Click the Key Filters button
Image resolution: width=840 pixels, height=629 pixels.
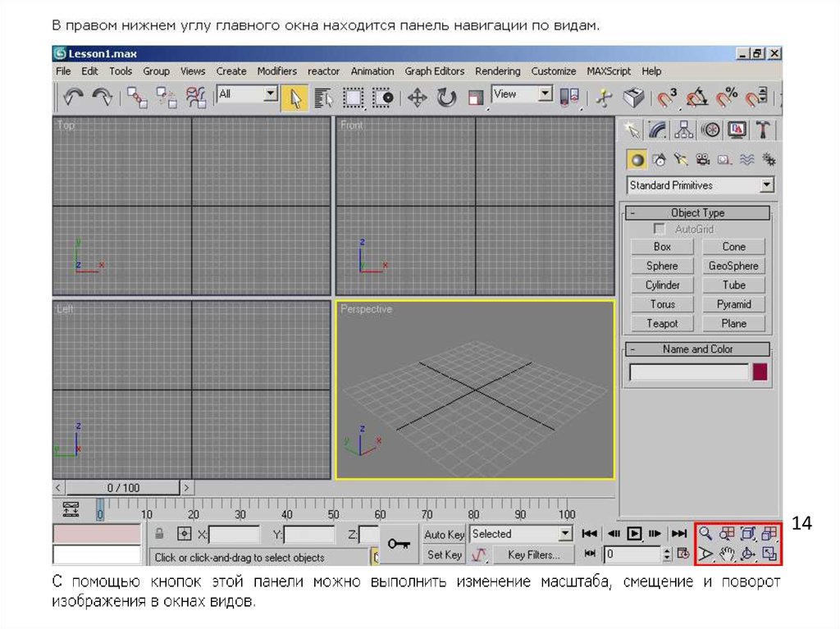click(x=533, y=555)
